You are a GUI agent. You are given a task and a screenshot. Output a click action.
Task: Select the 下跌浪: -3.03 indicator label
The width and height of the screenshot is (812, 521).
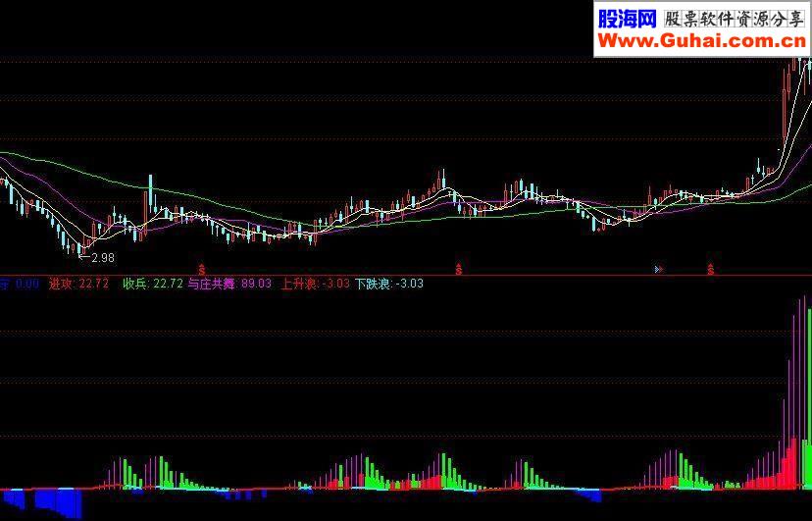(x=389, y=284)
